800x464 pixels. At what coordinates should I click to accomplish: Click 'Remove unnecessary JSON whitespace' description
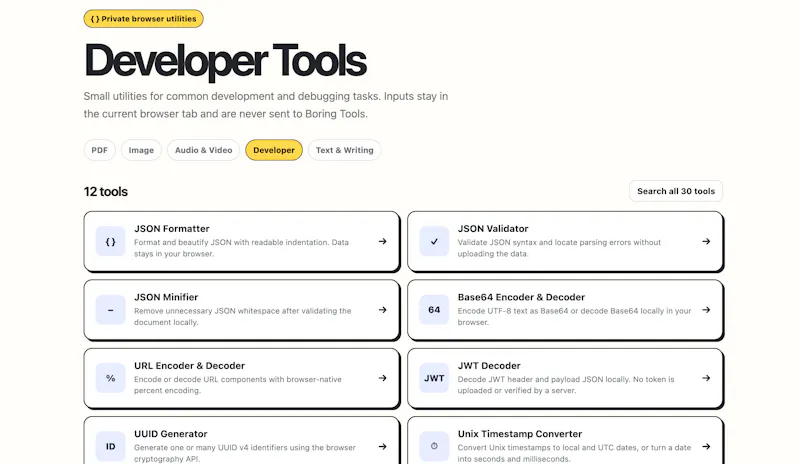pos(242,316)
